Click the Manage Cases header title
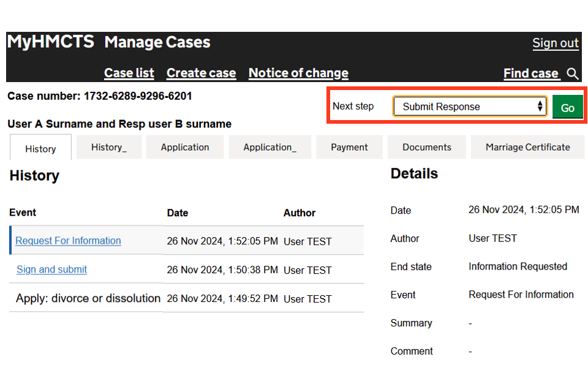This screenshot has width=588, height=392. [x=157, y=42]
